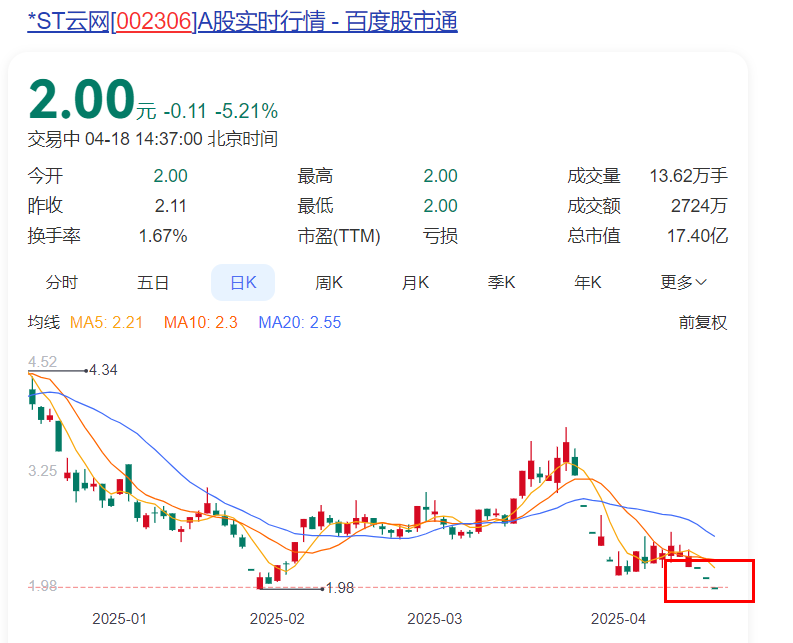Click the MA20: 2.55 indicator label
Viewport: 793px width, 643px height.
point(300,322)
